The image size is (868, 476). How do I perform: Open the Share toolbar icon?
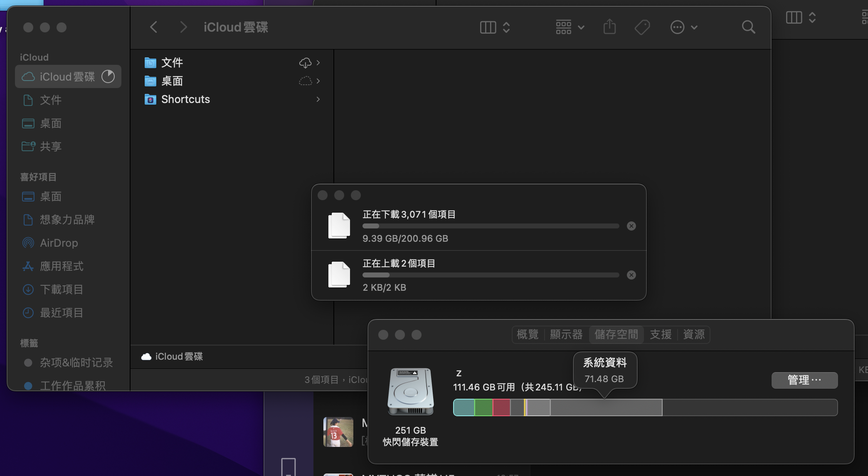(609, 27)
